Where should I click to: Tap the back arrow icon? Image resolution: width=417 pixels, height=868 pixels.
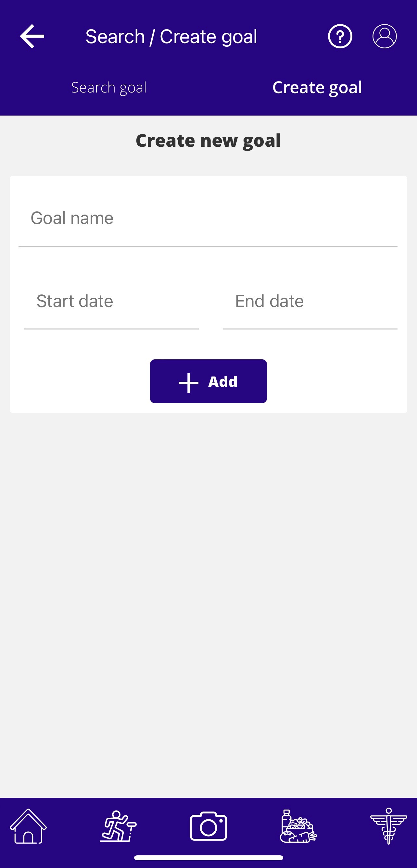[x=32, y=36]
